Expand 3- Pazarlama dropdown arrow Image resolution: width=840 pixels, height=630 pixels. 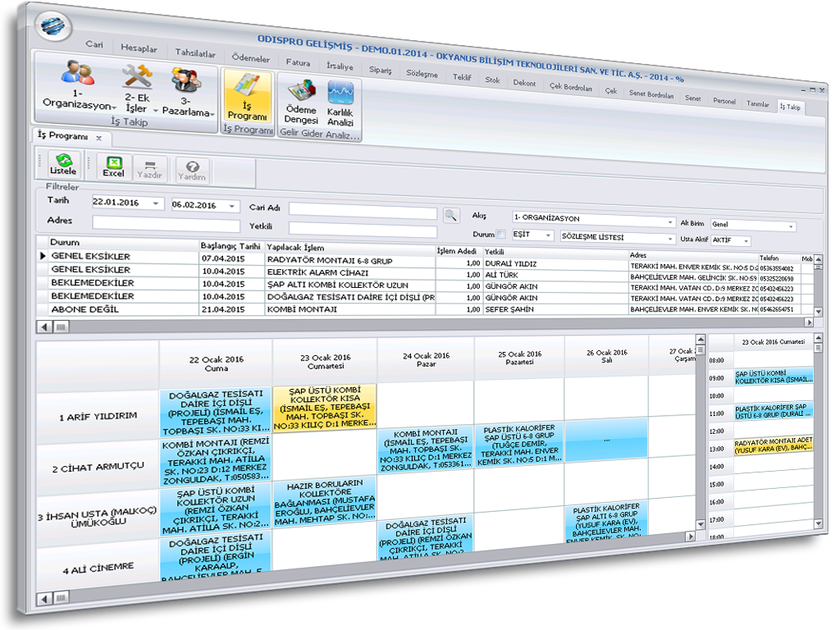tap(212, 114)
